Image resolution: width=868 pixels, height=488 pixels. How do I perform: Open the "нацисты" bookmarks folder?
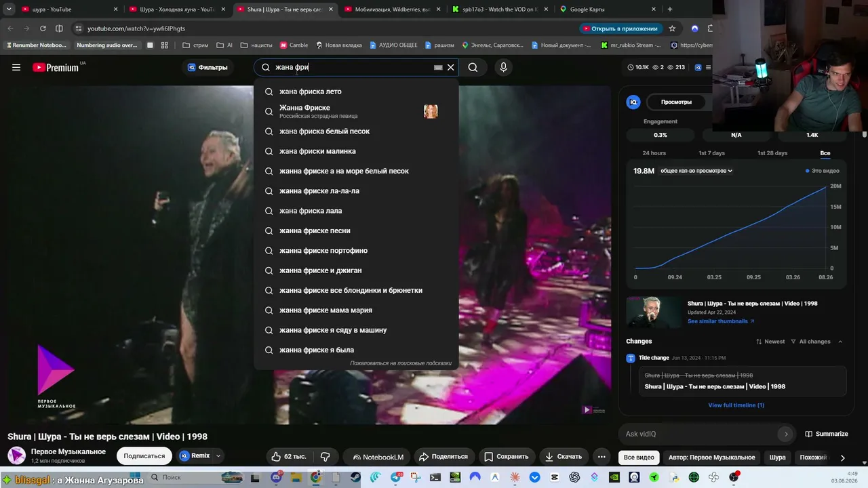click(255, 45)
